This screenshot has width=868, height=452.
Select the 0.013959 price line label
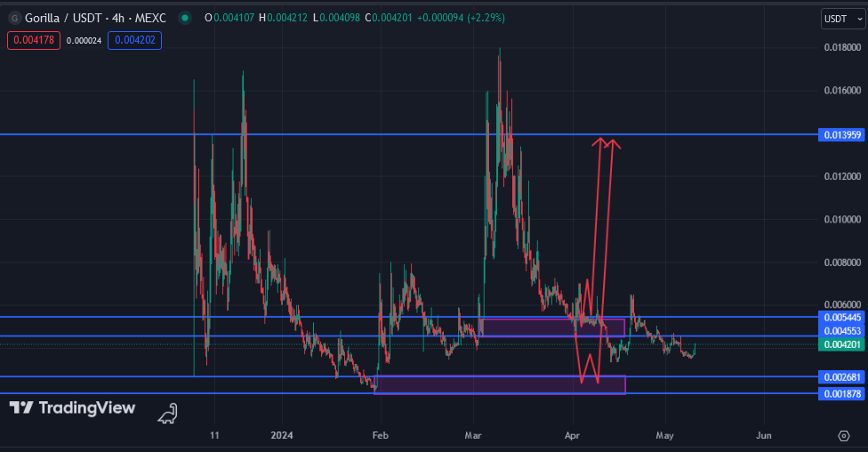point(842,135)
